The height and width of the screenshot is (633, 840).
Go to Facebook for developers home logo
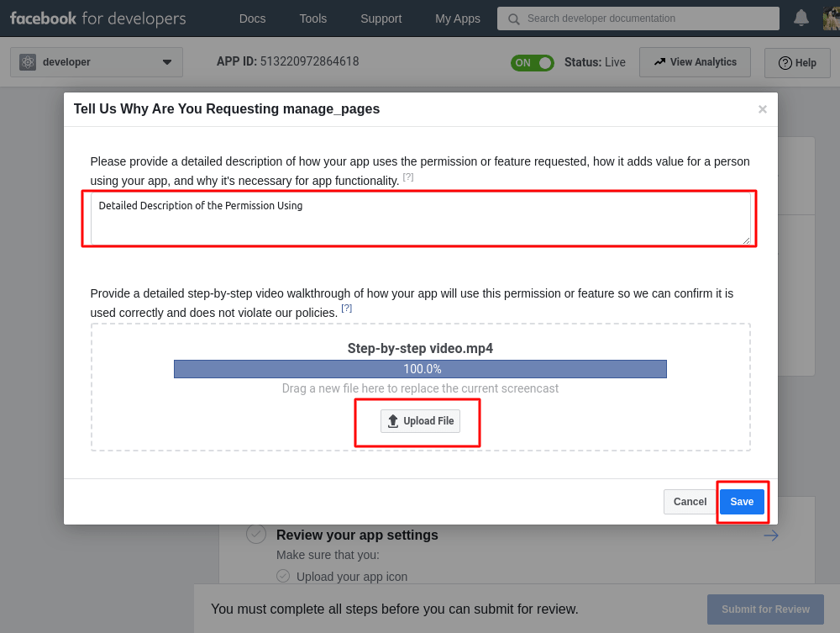[x=98, y=18]
